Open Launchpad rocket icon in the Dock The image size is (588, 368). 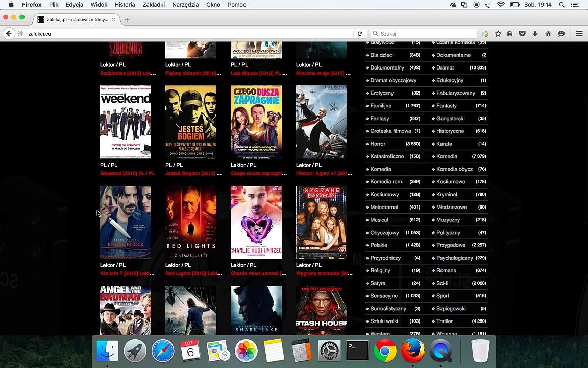(135, 351)
